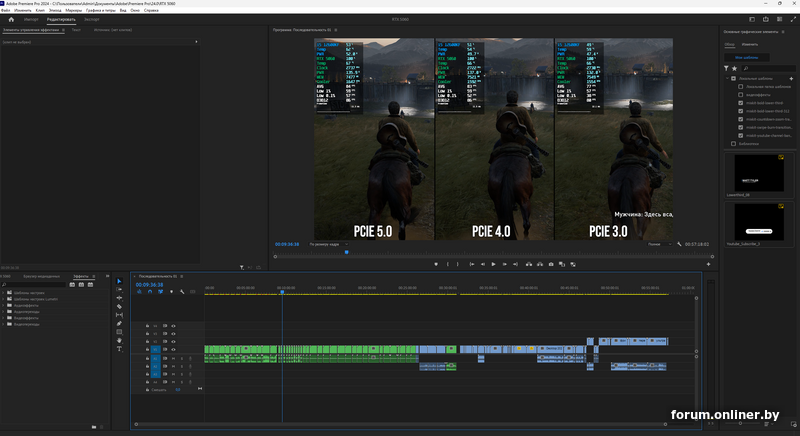Select the Pen tool
The image size is (800, 436).
tap(119, 323)
